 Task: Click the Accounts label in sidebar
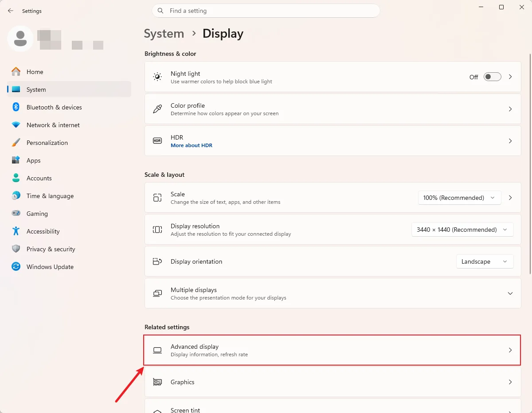pyautogui.click(x=39, y=178)
